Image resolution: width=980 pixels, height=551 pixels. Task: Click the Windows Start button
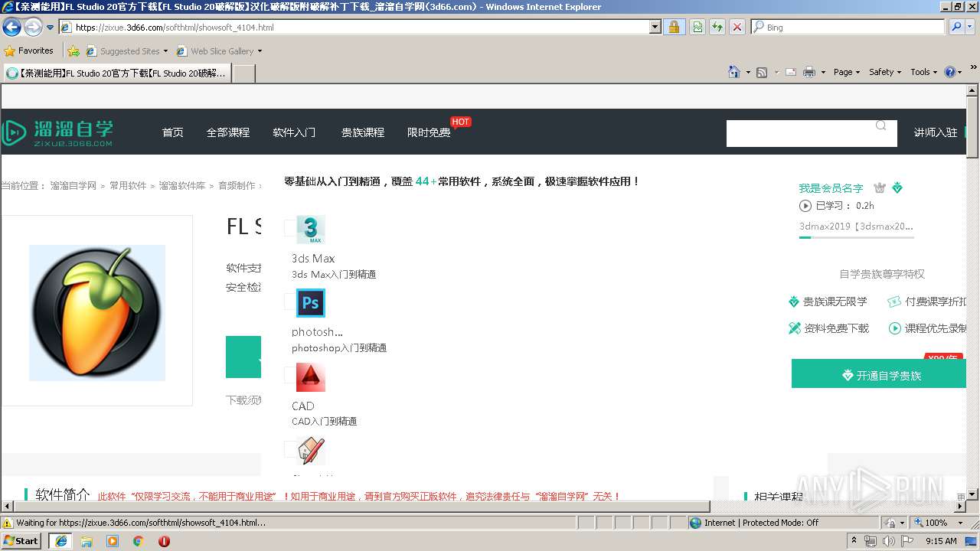(x=21, y=541)
